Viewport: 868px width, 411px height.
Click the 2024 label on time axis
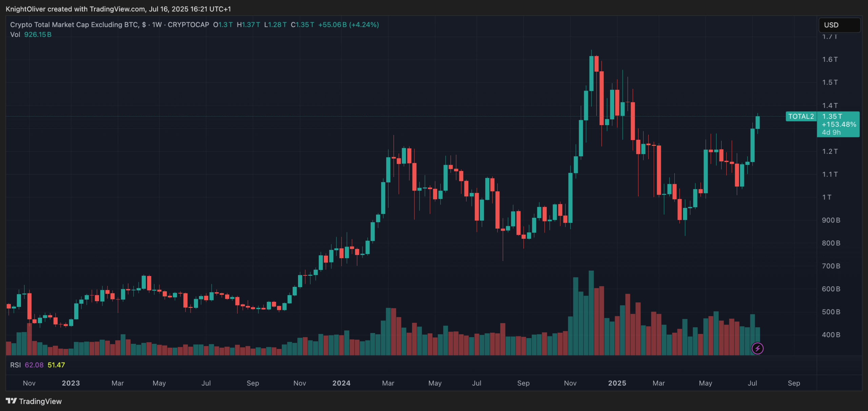(x=341, y=383)
